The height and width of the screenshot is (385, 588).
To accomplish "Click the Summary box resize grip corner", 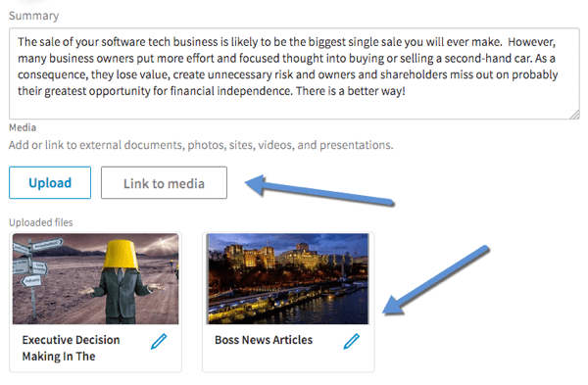I will (x=575, y=115).
